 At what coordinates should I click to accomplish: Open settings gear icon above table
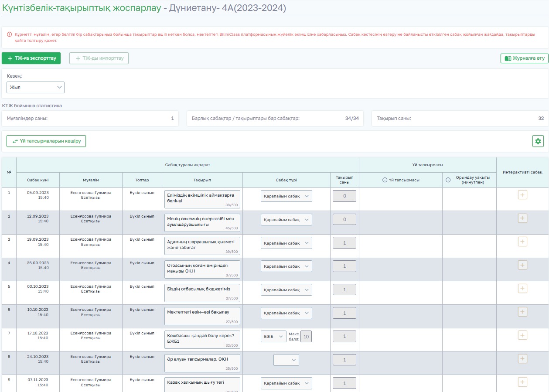click(x=538, y=141)
